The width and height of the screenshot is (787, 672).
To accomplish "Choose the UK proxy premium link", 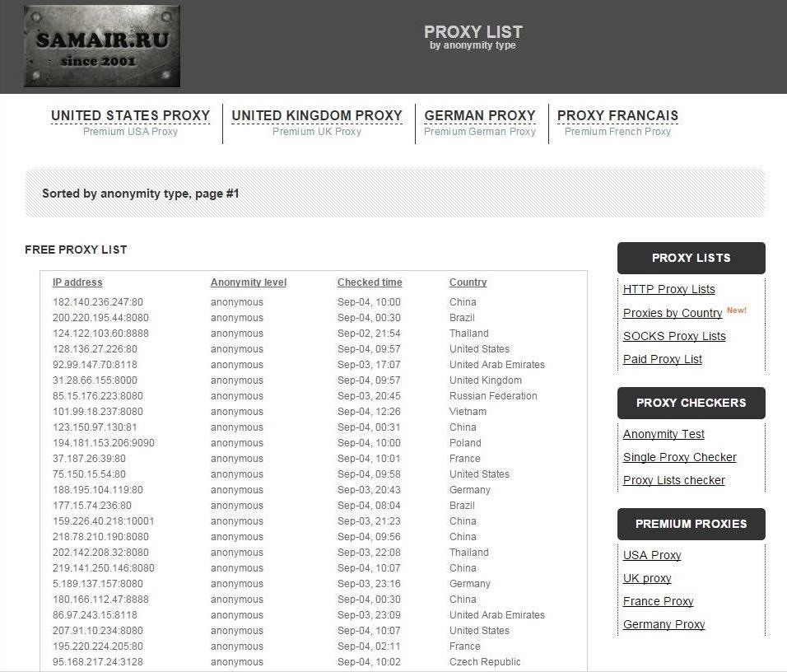I will pos(647,578).
